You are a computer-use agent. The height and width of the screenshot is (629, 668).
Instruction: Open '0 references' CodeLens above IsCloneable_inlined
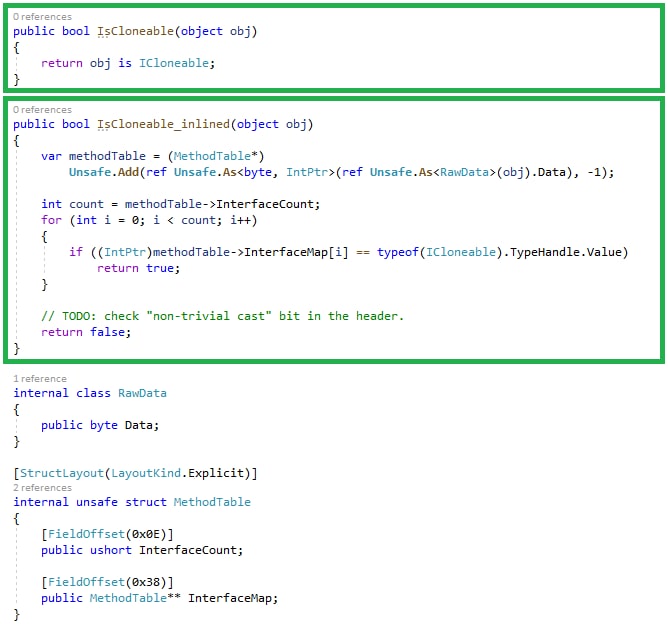click(42, 110)
